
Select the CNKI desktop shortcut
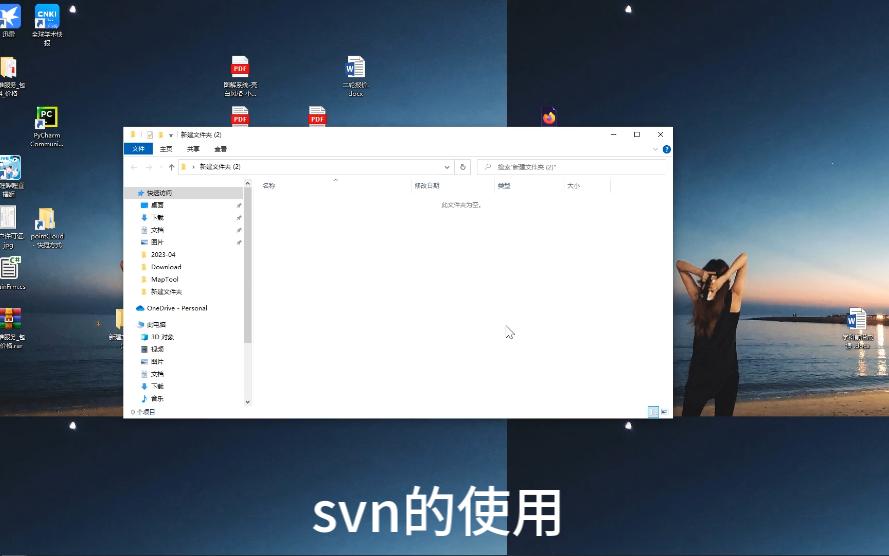[x=47, y=24]
